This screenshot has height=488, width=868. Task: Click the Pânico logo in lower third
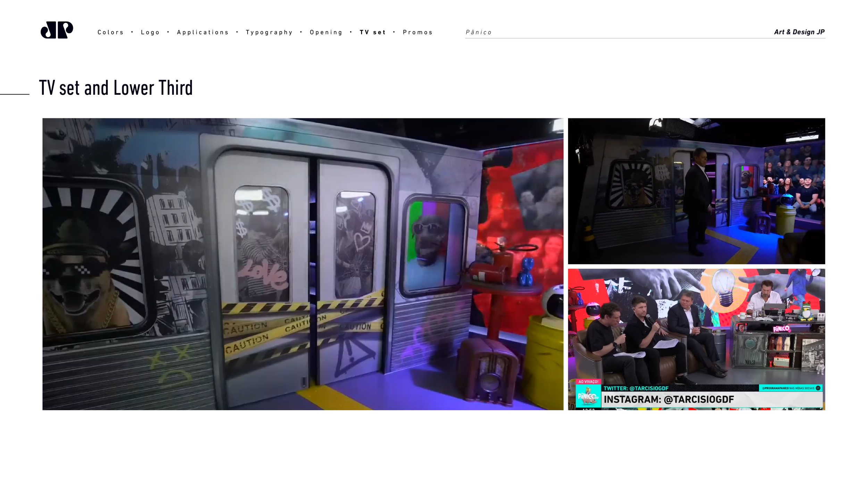(x=588, y=396)
